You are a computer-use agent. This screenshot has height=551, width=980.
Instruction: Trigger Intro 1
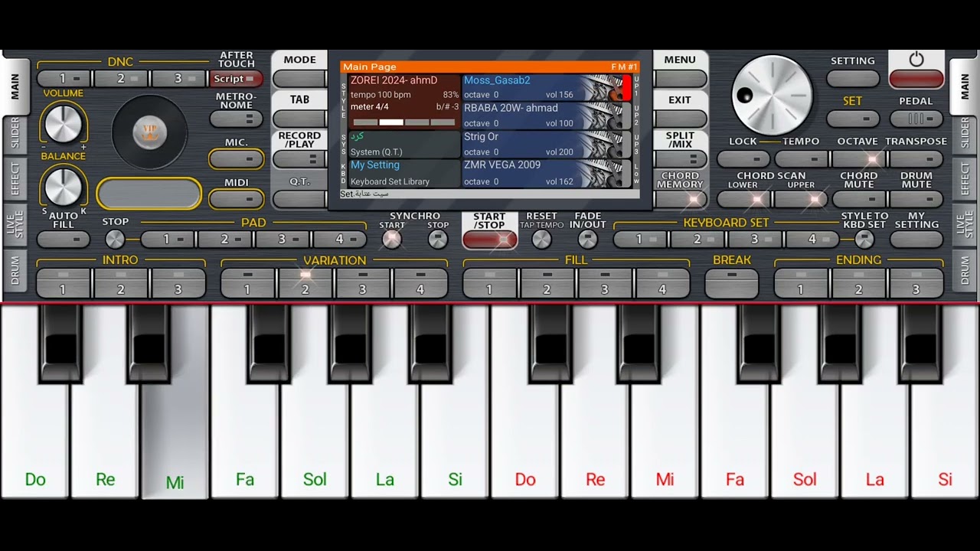click(x=64, y=282)
